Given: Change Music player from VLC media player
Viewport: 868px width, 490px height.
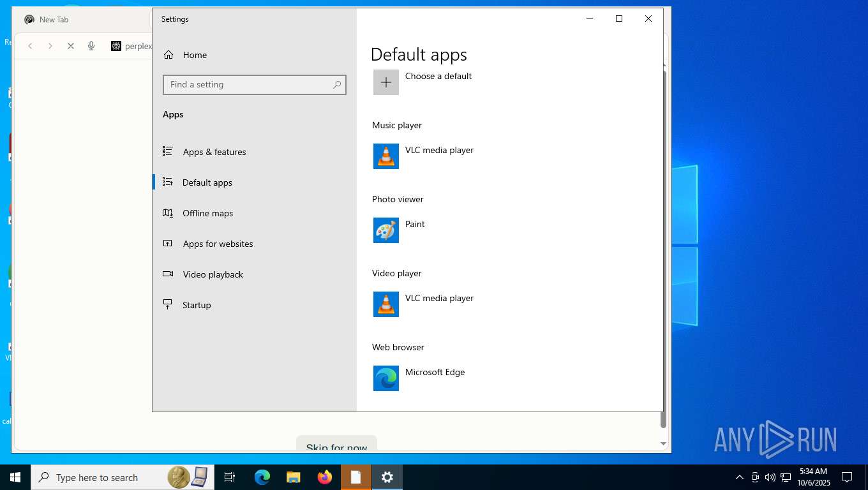Looking at the screenshot, I should click(439, 150).
